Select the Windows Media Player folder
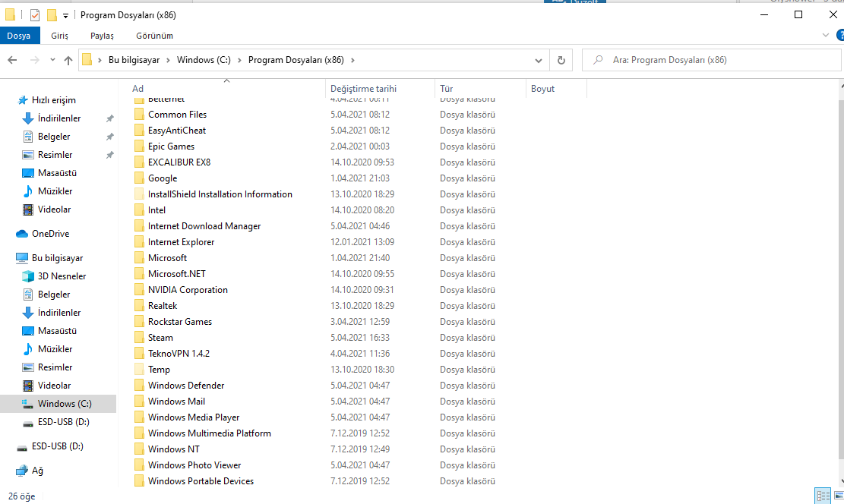 pos(194,417)
